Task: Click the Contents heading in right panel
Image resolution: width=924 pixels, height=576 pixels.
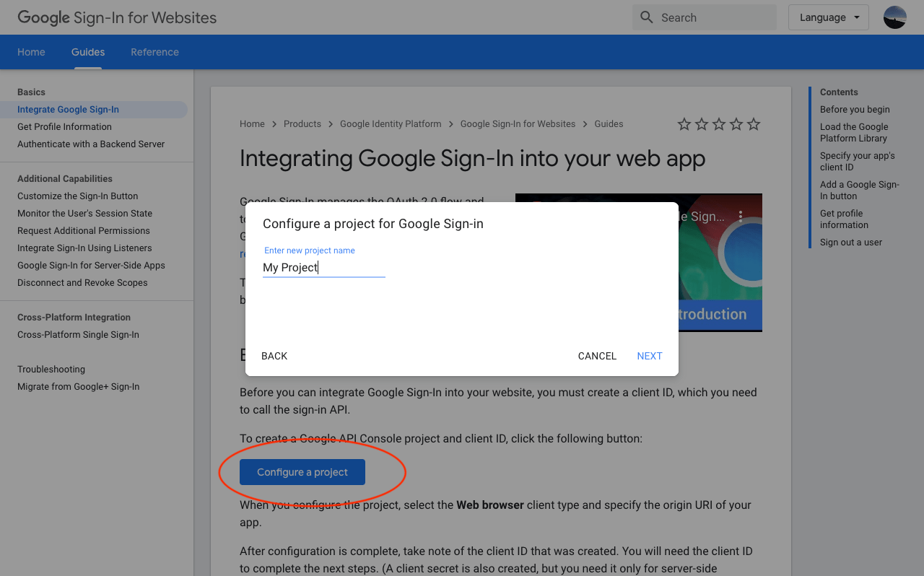Action: [x=839, y=92]
